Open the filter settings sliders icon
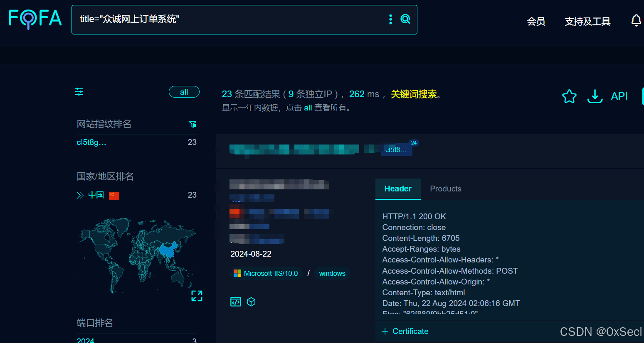Screen dimensions: 644x343 pos(79,92)
